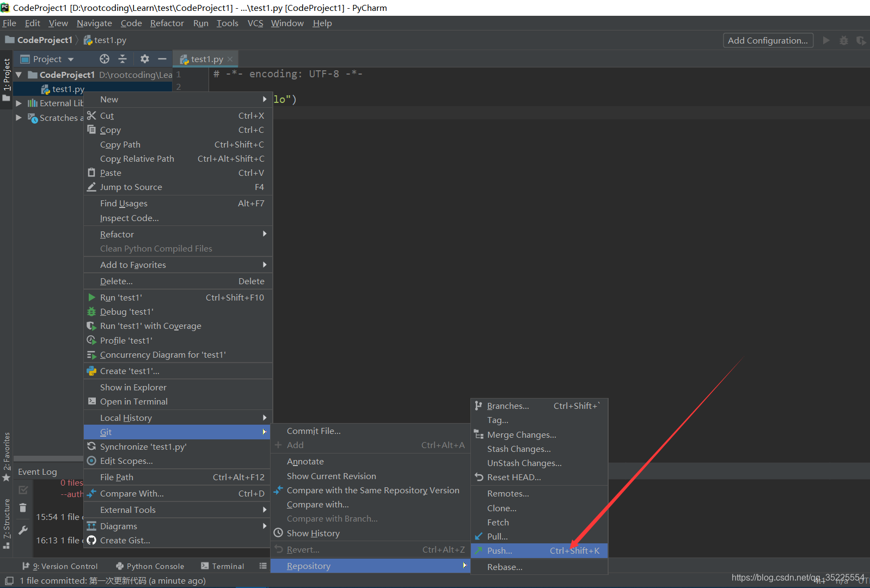Click the terminal icon for Open in Terminal

click(91, 401)
